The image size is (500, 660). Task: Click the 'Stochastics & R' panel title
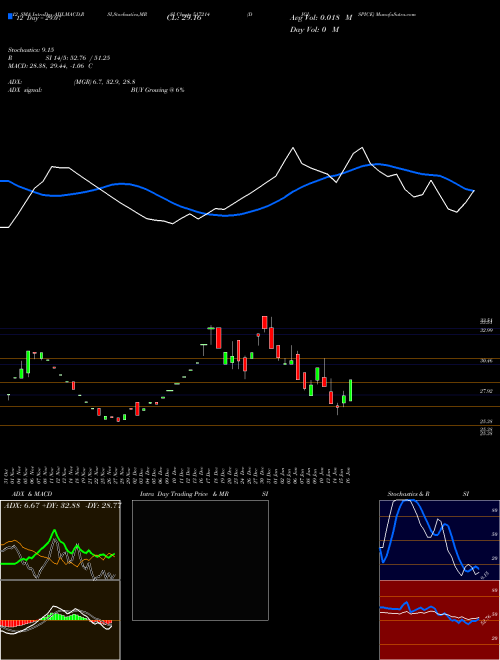409,494
